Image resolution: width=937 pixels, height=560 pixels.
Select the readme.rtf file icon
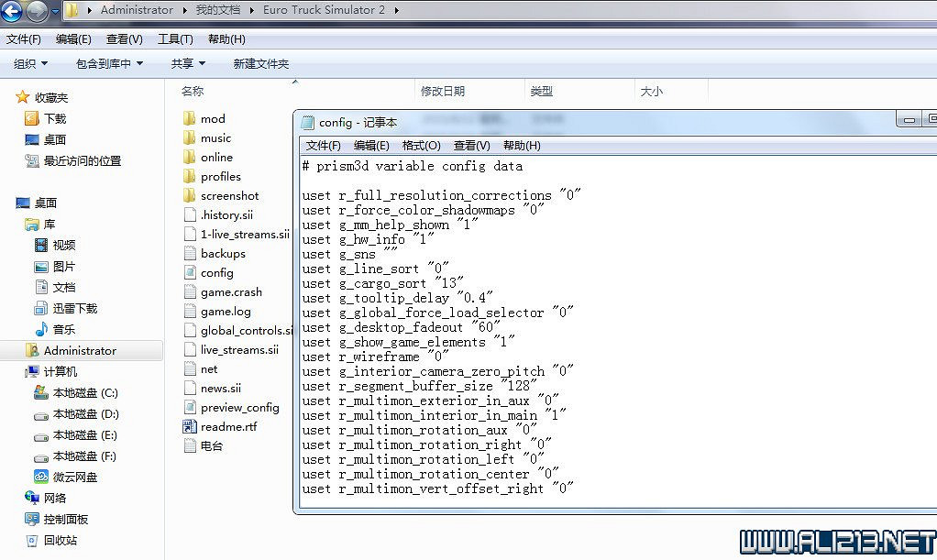[x=190, y=426]
